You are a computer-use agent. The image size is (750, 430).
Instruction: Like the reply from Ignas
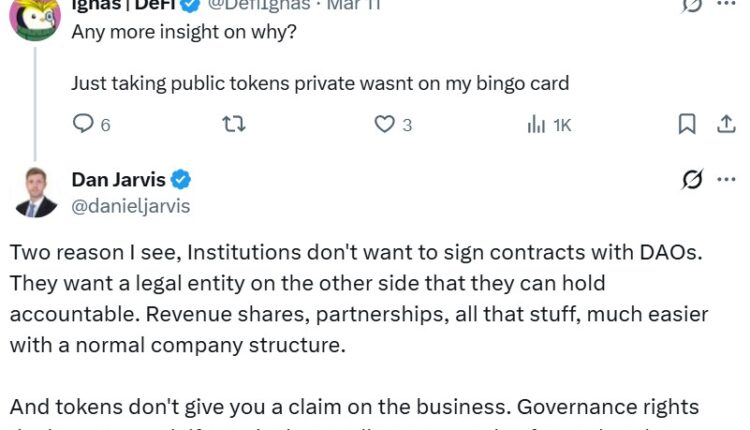(x=385, y=124)
